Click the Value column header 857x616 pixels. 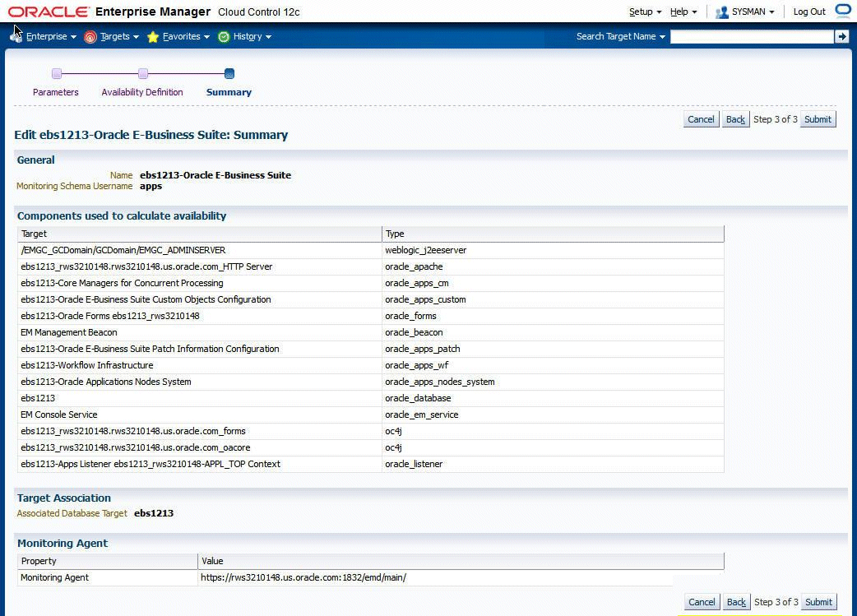click(461, 562)
